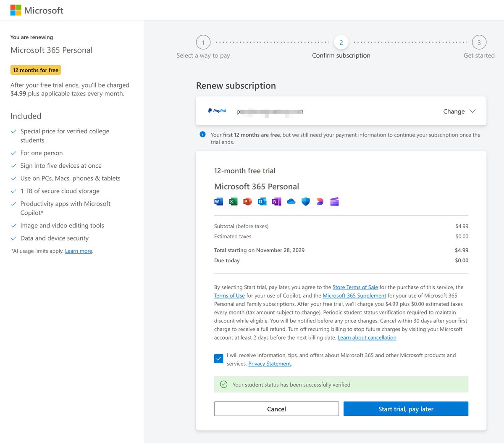Open the Terms of Use link
The width and height of the screenshot is (504, 443).
point(229,295)
